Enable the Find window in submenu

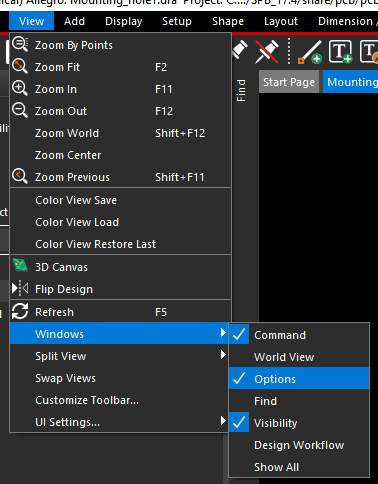299,401
